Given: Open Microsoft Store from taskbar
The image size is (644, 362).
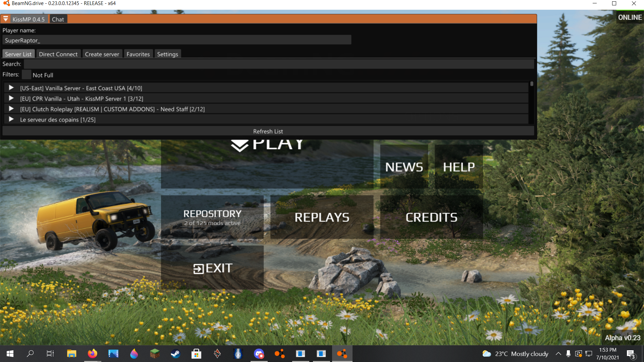Looking at the screenshot, I should tap(196, 354).
